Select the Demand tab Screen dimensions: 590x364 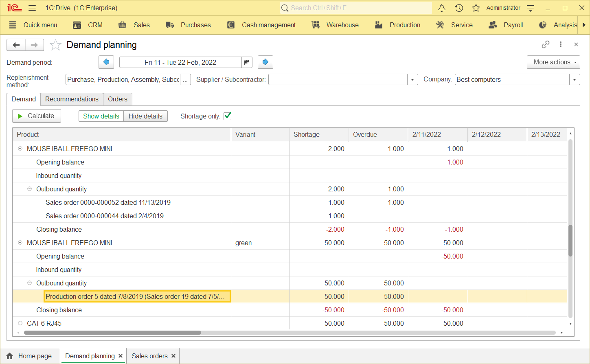[x=24, y=99]
